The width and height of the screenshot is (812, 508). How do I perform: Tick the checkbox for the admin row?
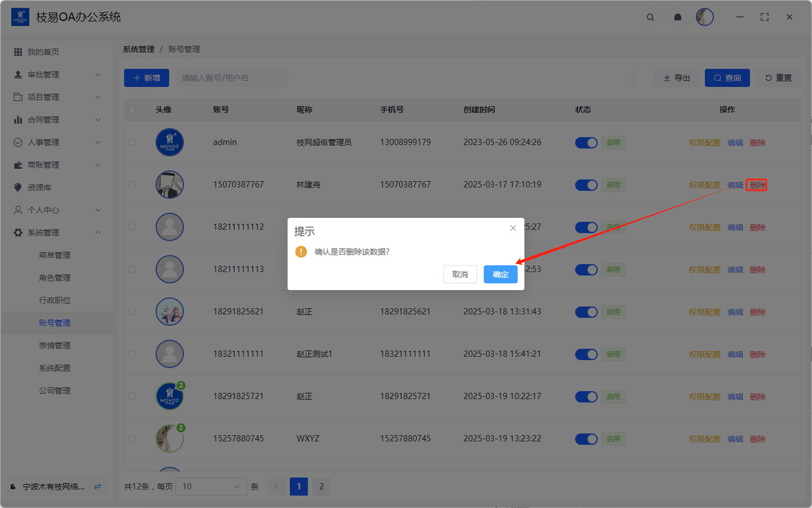point(132,142)
